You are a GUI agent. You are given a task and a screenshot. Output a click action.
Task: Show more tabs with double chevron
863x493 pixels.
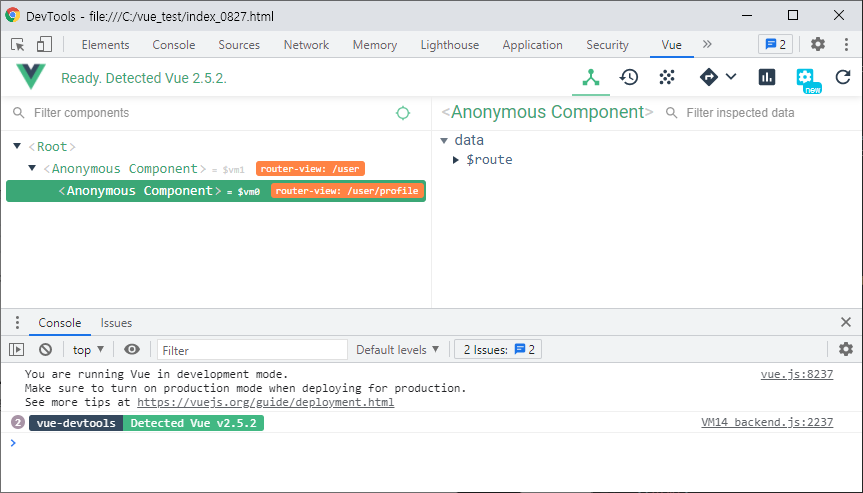707,44
